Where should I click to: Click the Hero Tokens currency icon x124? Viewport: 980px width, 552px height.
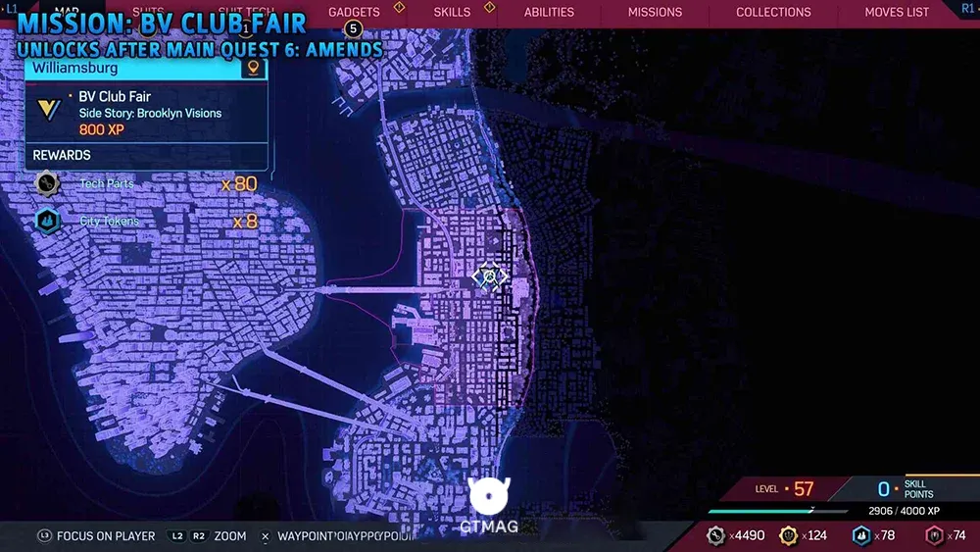point(789,535)
